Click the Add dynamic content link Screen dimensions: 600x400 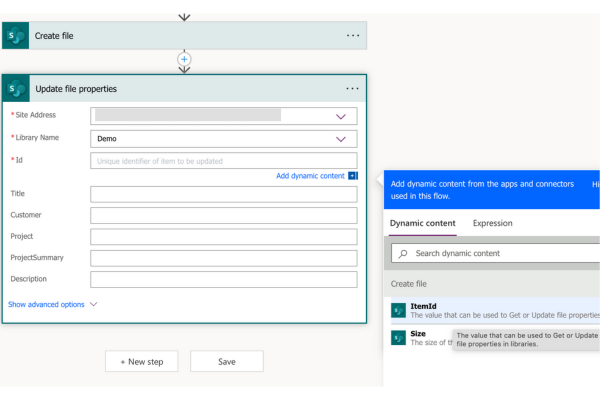pos(310,176)
